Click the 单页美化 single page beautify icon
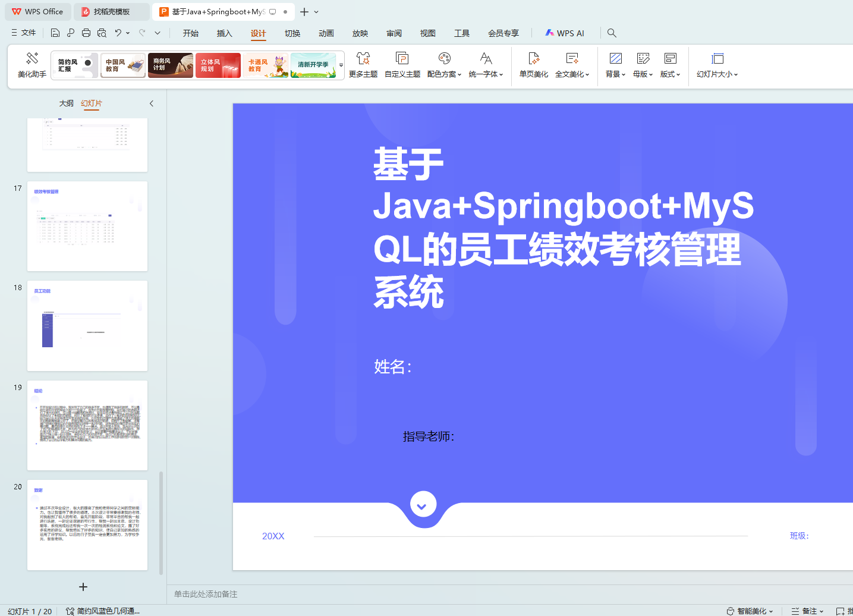This screenshot has width=853, height=616. pyautogui.click(x=533, y=59)
